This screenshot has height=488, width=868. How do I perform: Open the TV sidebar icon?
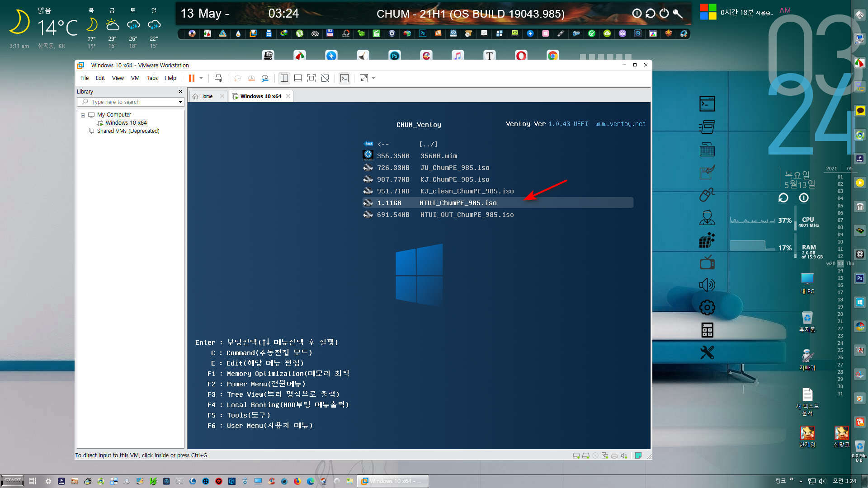pos(707,262)
